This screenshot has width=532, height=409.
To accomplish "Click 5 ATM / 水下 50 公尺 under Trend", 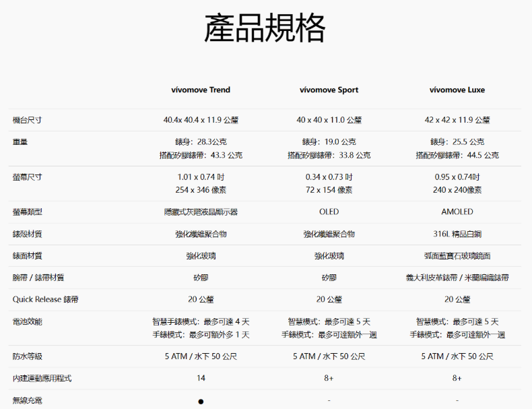I will tap(201, 356).
